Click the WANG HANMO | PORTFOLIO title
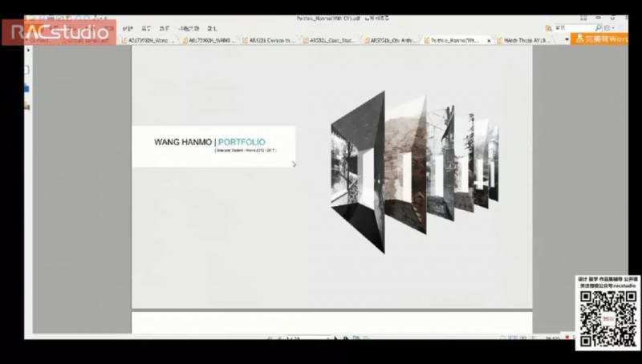 (209, 142)
